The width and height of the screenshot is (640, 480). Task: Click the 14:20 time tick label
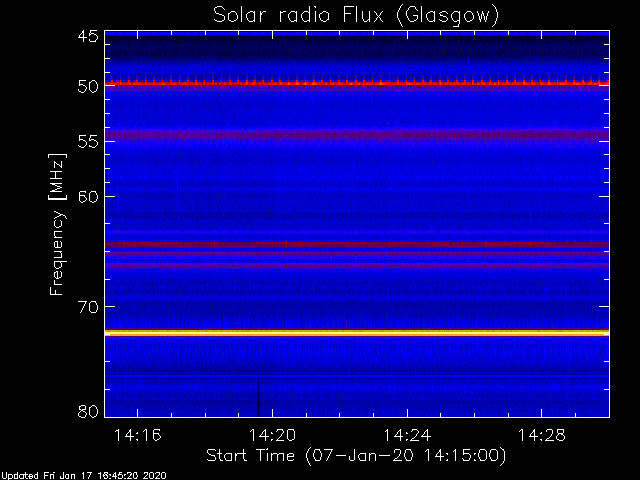[272, 435]
